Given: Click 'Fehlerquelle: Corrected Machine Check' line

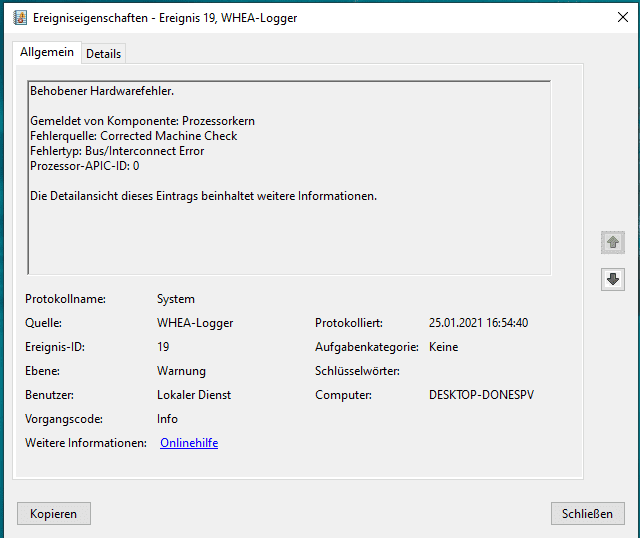Looking at the screenshot, I should [133, 136].
